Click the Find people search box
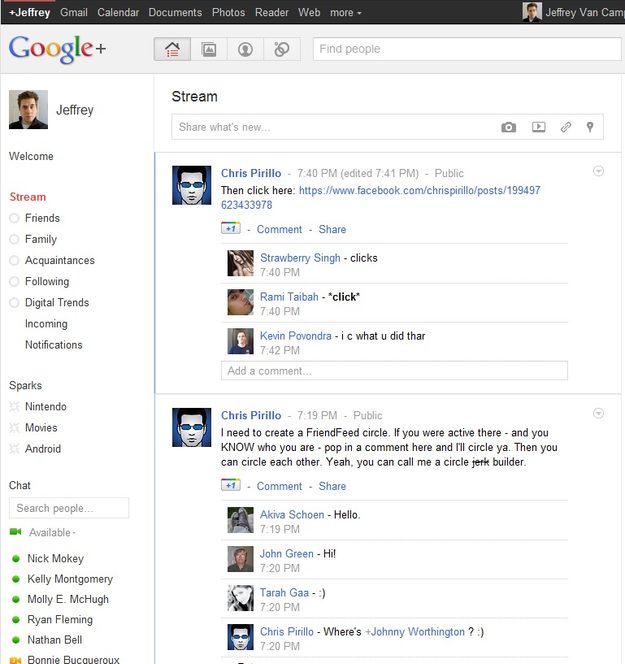Viewport: 625px width, 664px height. tap(467, 49)
